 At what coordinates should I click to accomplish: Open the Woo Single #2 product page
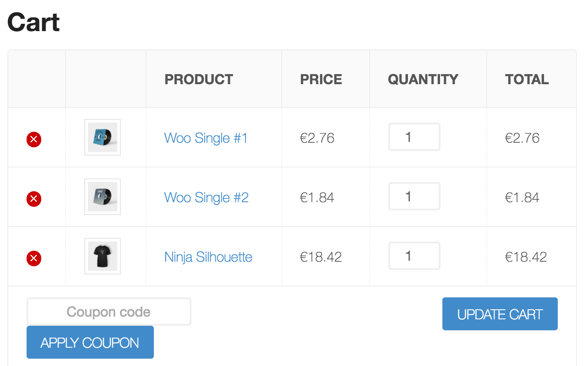[x=206, y=198]
